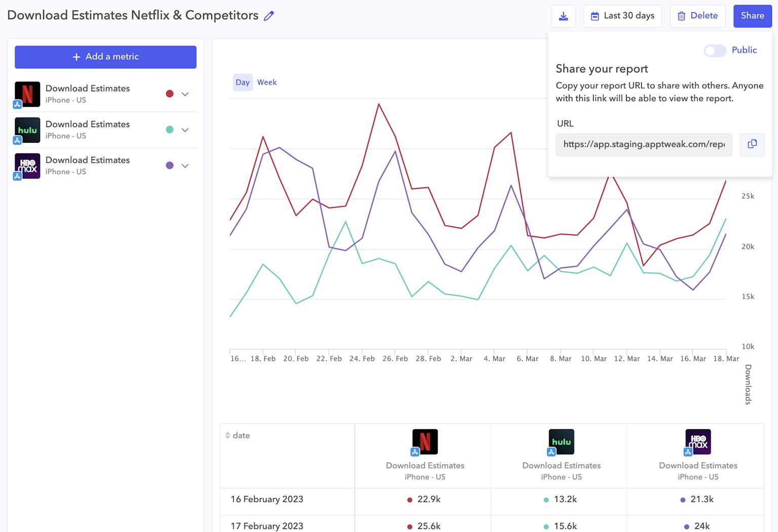Enable the Public sharing toggle
The height and width of the screenshot is (532, 778).
[x=714, y=51]
